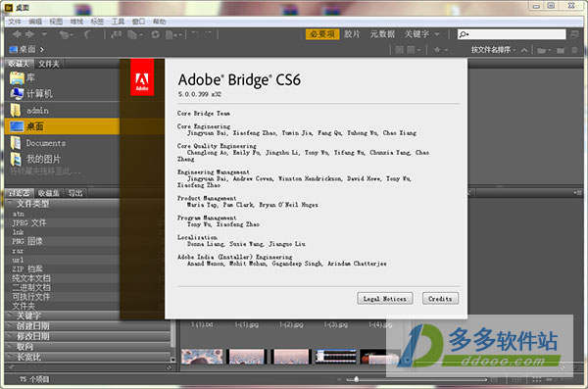Click the 桌面 breadcrumb in path bar
Image resolution: width=588 pixels, height=389 pixels.
pyautogui.click(x=23, y=49)
